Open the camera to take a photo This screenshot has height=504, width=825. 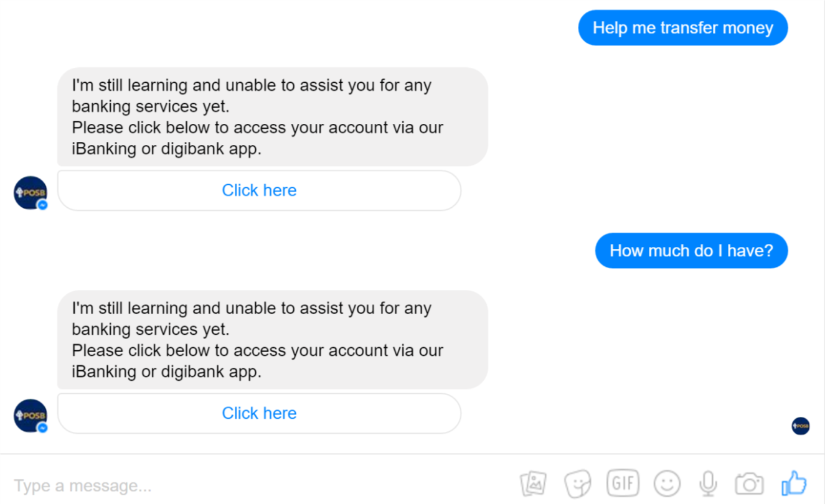749,483
